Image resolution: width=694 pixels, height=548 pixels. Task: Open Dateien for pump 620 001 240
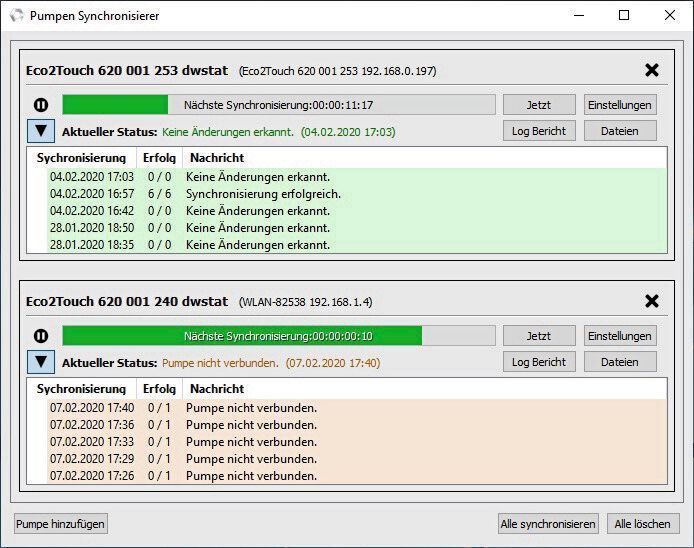(620, 362)
